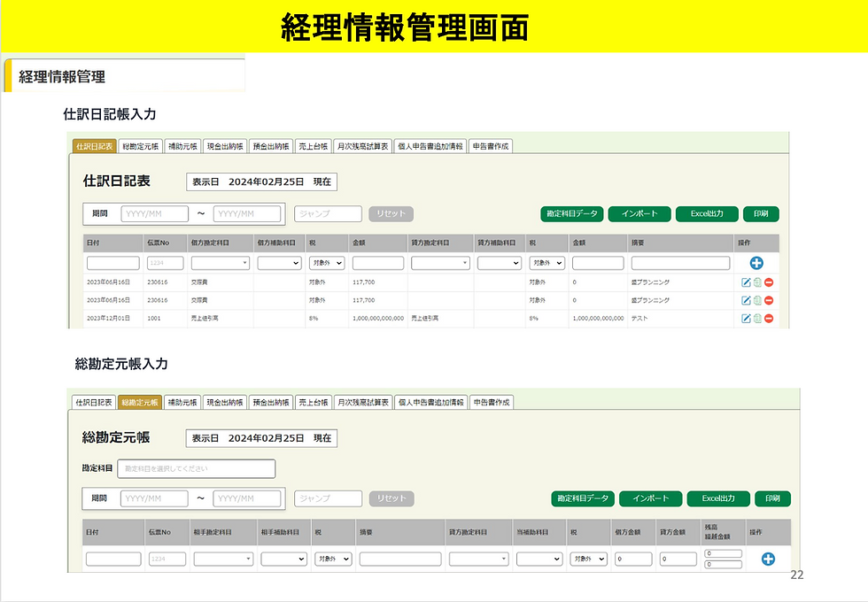
Task: Open the 相手勘定科目 dropdown in 総勘定元帳
Action: 223,559
